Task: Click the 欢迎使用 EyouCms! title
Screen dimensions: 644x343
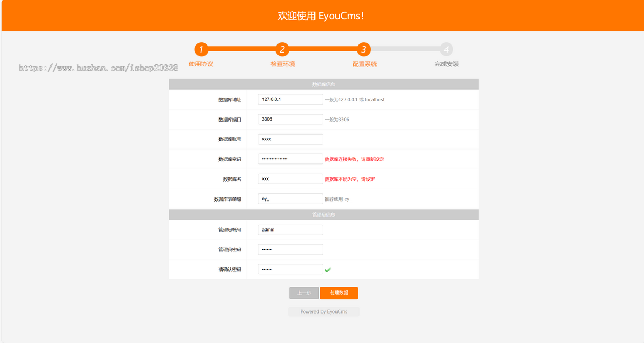Action: [322, 16]
